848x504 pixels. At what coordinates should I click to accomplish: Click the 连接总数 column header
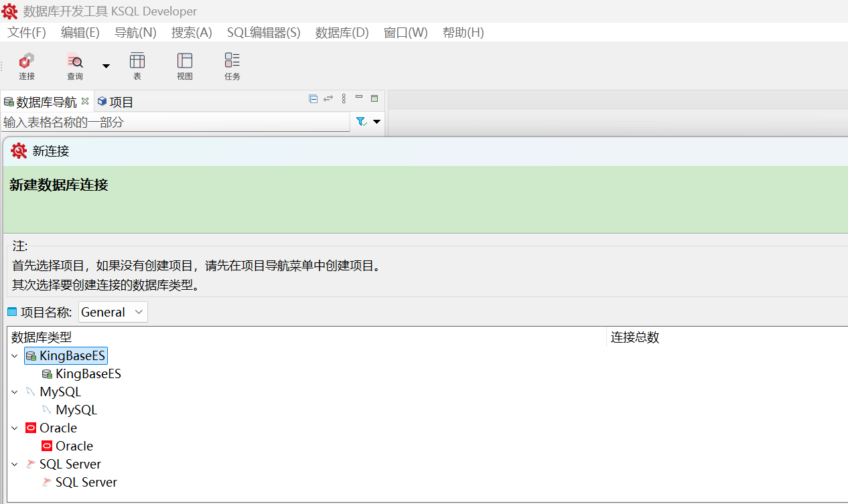click(x=634, y=337)
